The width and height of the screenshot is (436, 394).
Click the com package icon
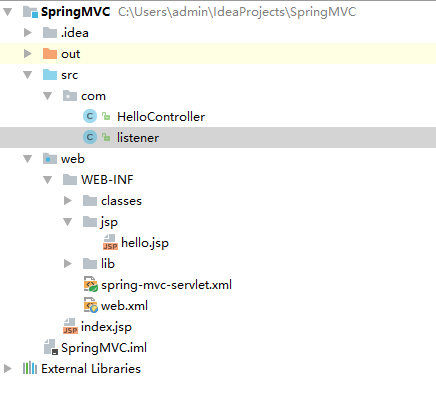tap(70, 96)
